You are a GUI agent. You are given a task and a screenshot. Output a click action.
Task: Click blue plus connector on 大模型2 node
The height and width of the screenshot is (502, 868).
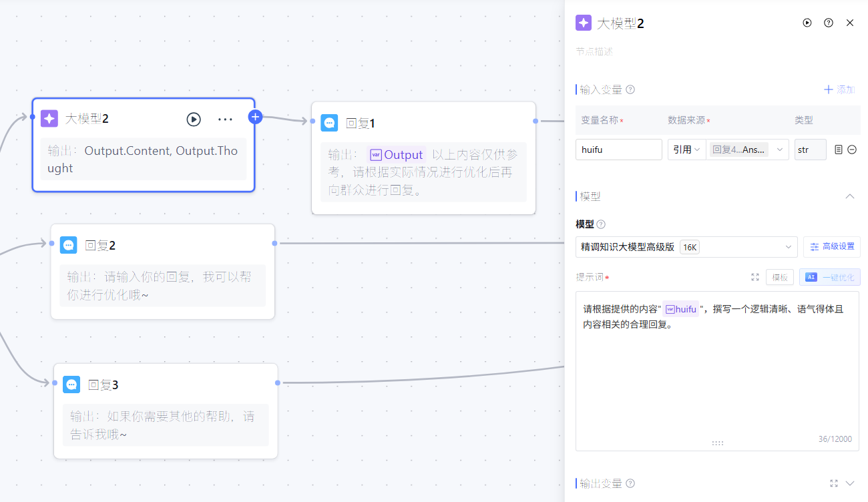255,117
